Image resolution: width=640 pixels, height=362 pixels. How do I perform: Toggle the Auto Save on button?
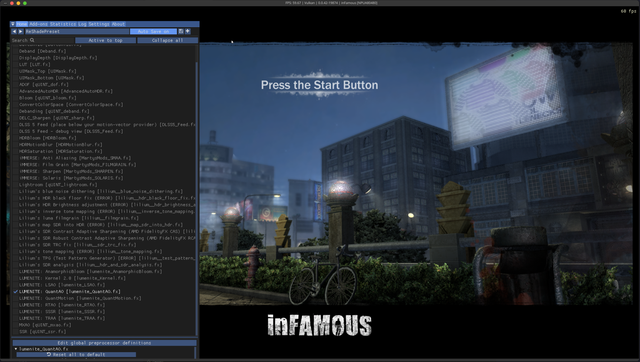click(x=153, y=31)
